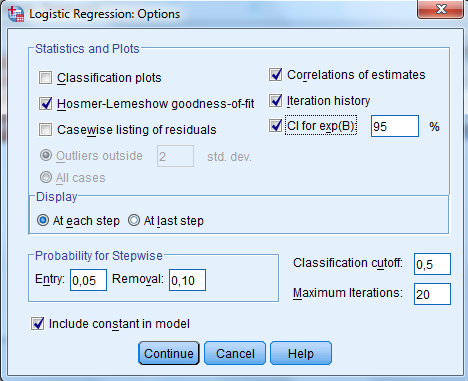468x381 pixels.
Task: Enable the Classification plots checkbox
Action: click(45, 78)
